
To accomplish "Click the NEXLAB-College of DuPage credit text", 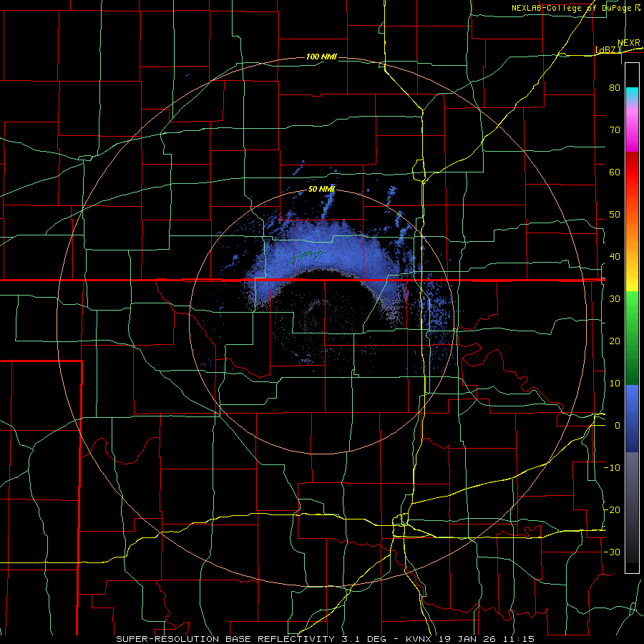I will pyautogui.click(x=575, y=8).
